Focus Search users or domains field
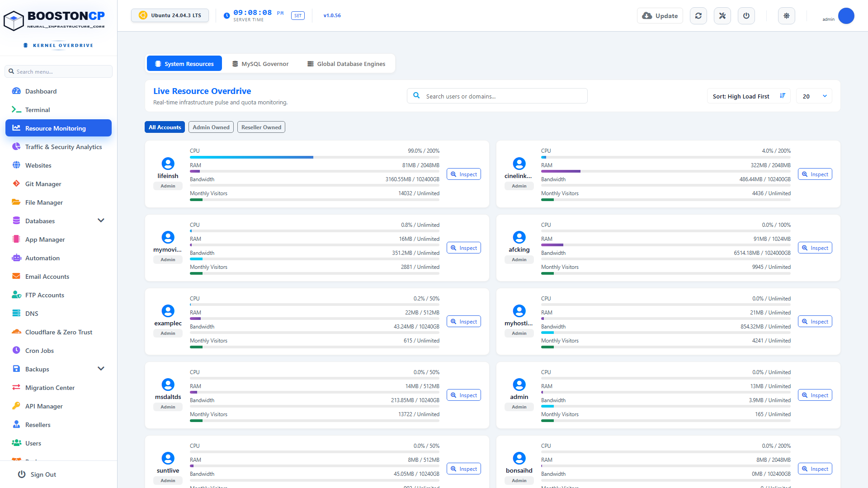The image size is (868, 488). pyautogui.click(x=497, y=96)
